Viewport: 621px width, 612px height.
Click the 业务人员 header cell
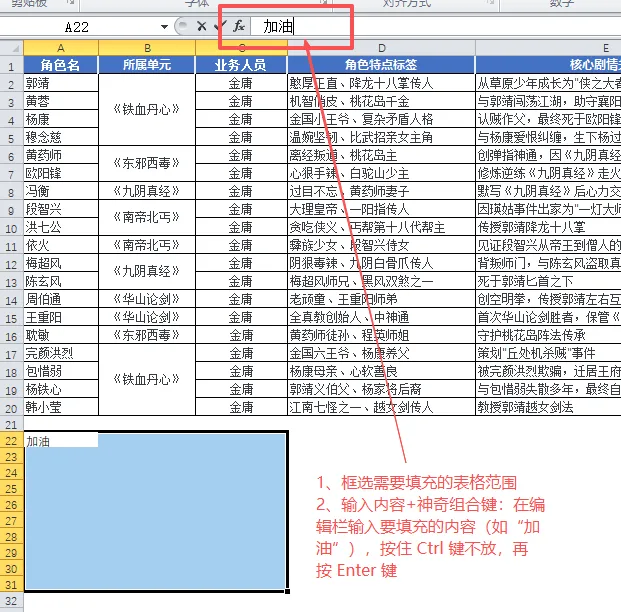click(x=241, y=65)
